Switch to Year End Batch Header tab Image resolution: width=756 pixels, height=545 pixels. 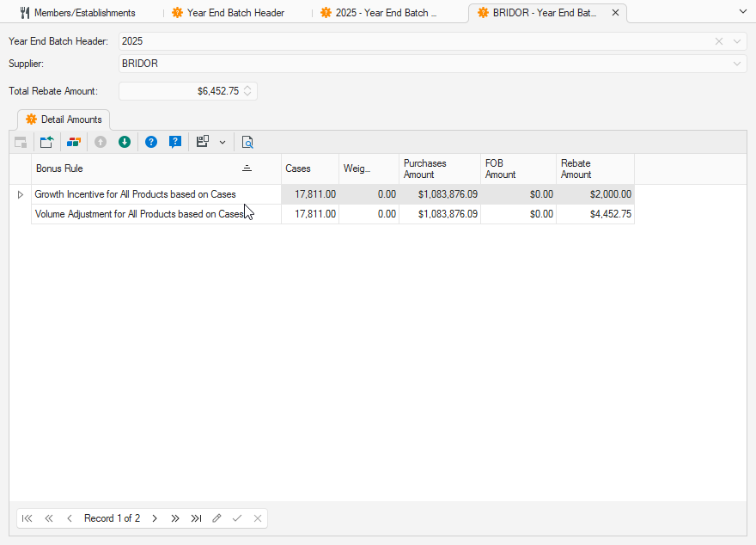pos(235,13)
